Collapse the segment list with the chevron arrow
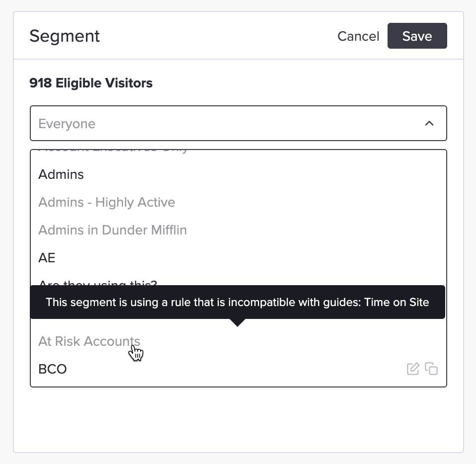476x464 pixels. (x=429, y=123)
